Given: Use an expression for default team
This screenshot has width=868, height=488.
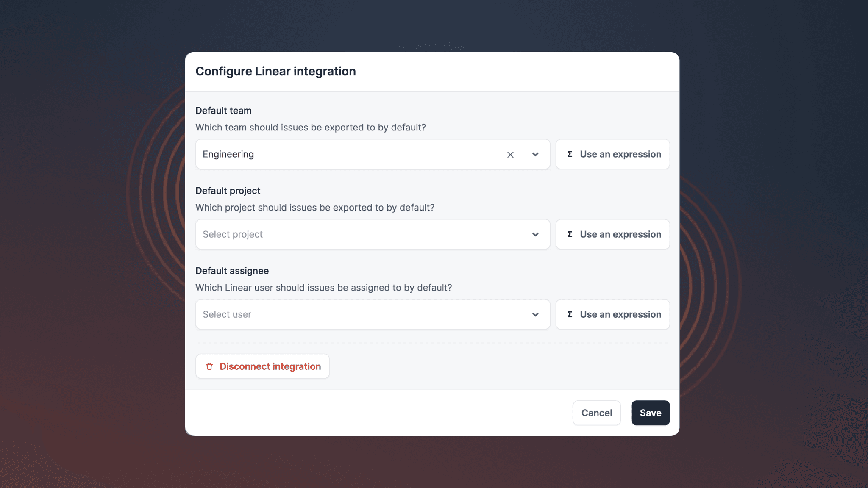Looking at the screenshot, I should (612, 154).
